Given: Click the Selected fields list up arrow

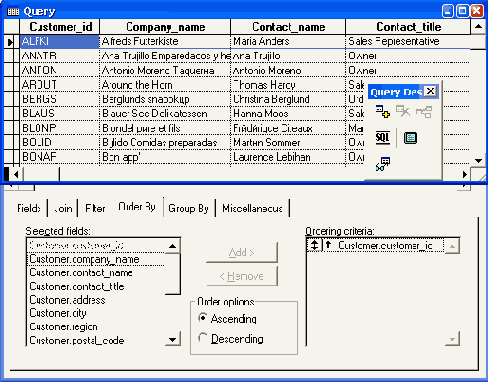Looking at the screenshot, I should pyautogui.click(x=172, y=246).
